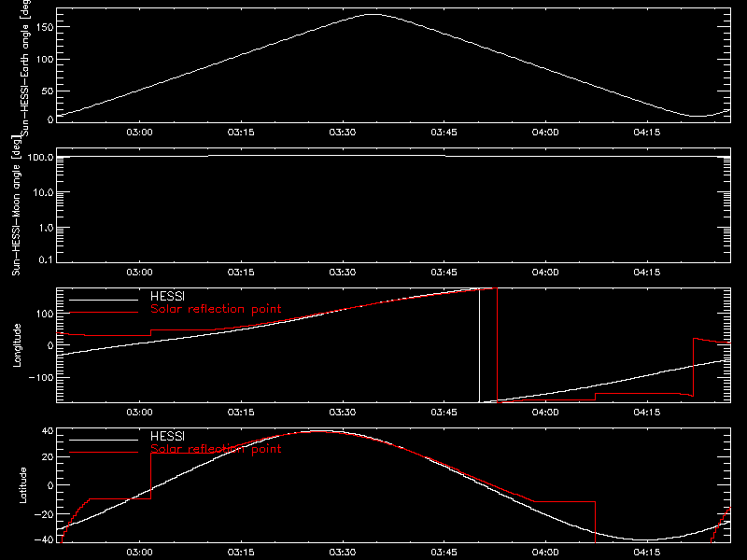
Task: Click the 04:00 time label under Latitude panel
Action: [545, 552]
